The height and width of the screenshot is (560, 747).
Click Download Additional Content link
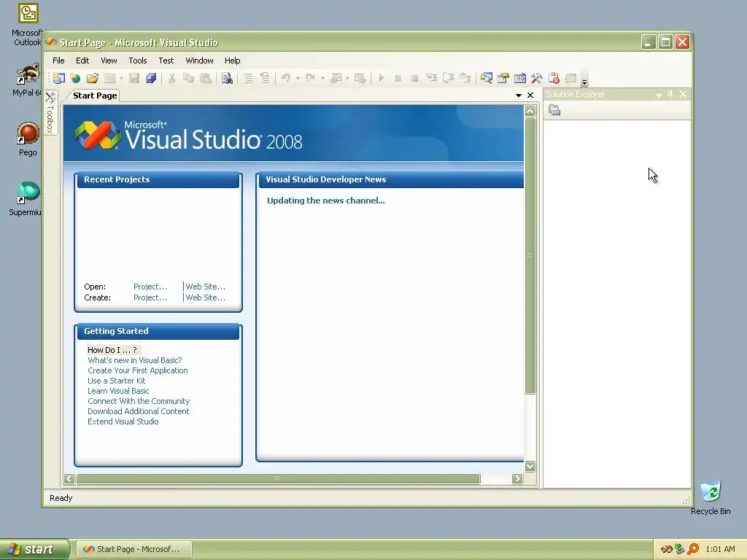(x=138, y=411)
